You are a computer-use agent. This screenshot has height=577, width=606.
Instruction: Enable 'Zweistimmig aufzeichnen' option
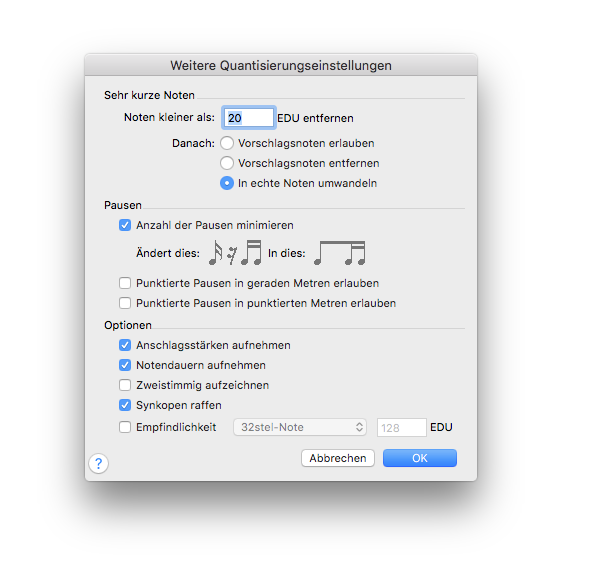coord(125,385)
